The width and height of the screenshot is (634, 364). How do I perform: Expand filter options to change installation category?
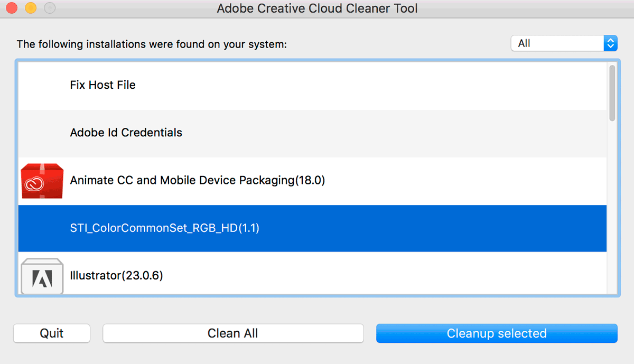coord(610,43)
